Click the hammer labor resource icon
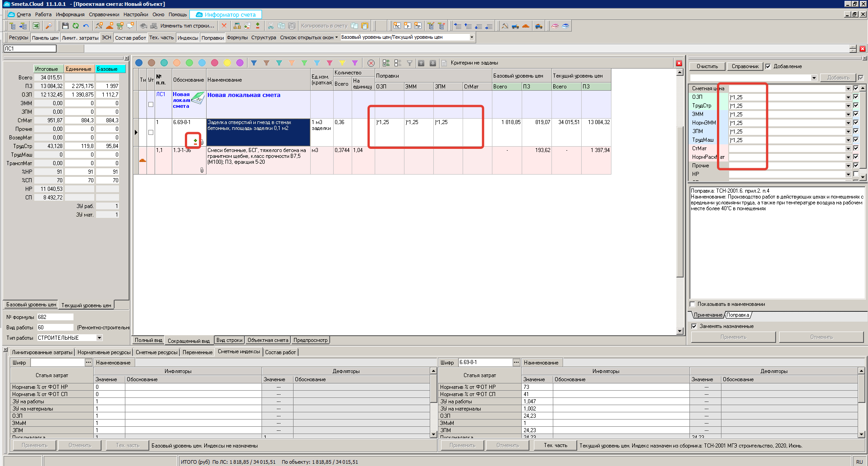Image resolution: width=868 pixels, height=466 pixels. tap(505, 26)
